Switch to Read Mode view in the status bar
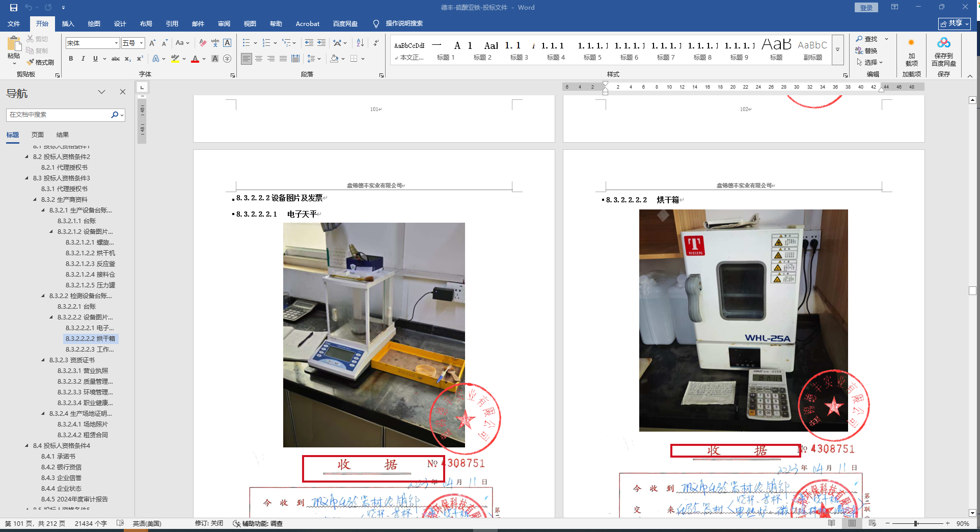Image resolution: width=980 pixels, height=532 pixels. [832, 523]
